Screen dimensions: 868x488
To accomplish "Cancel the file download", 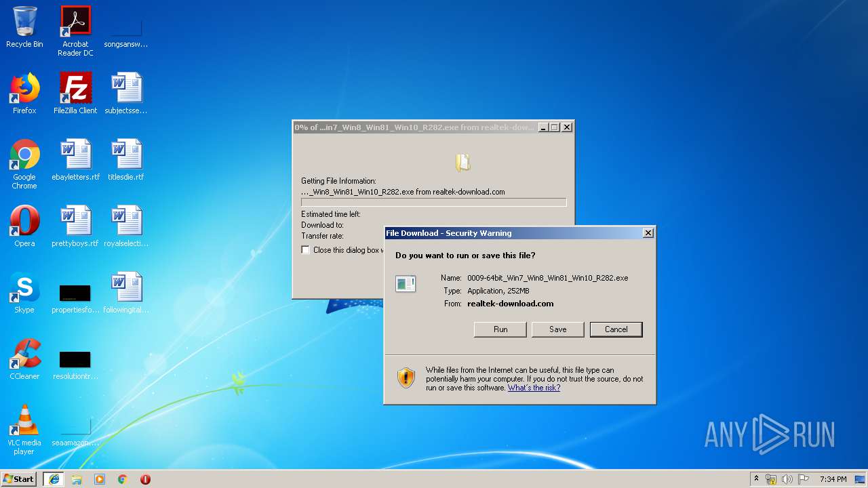I will (616, 329).
